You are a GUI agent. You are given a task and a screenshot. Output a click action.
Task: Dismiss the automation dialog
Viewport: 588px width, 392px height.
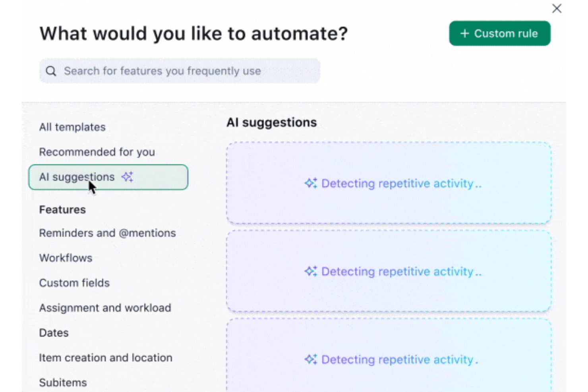coord(557,8)
